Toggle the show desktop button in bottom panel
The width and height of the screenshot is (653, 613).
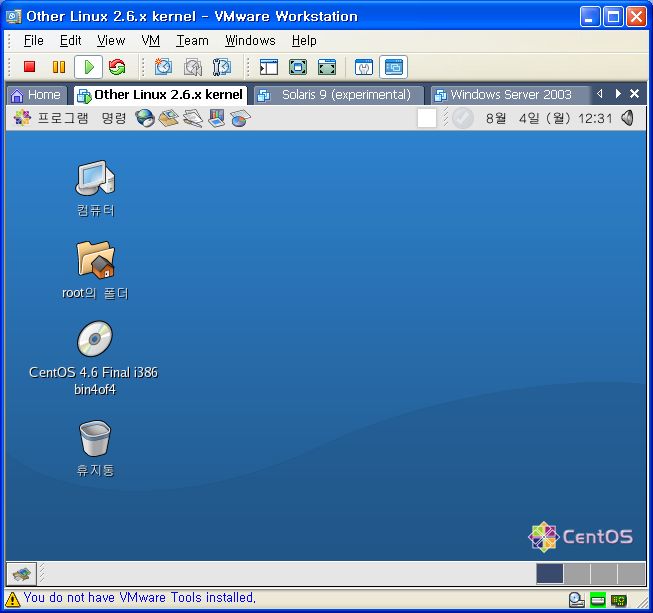[x=22, y=573]
